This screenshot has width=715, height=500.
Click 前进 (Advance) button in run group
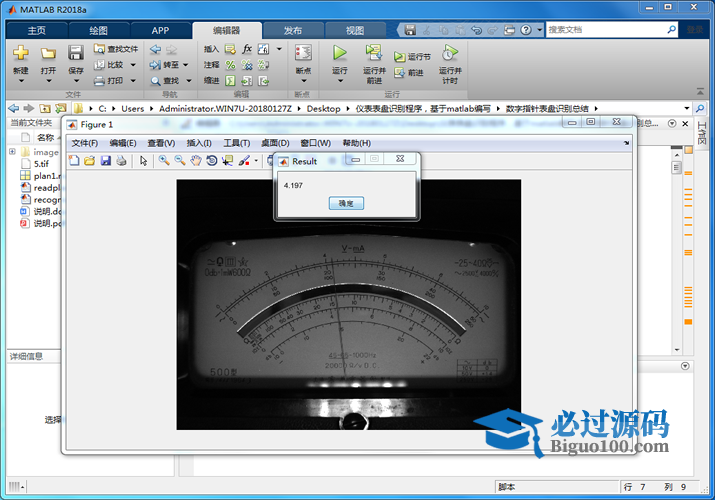pyautogui.click(x=409, y=72)
